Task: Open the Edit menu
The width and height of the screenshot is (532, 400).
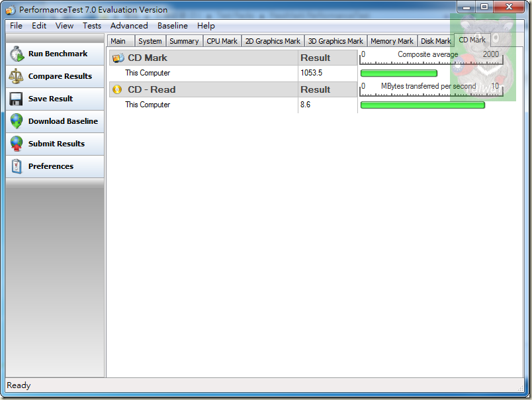Action: (x=39, y=26)
